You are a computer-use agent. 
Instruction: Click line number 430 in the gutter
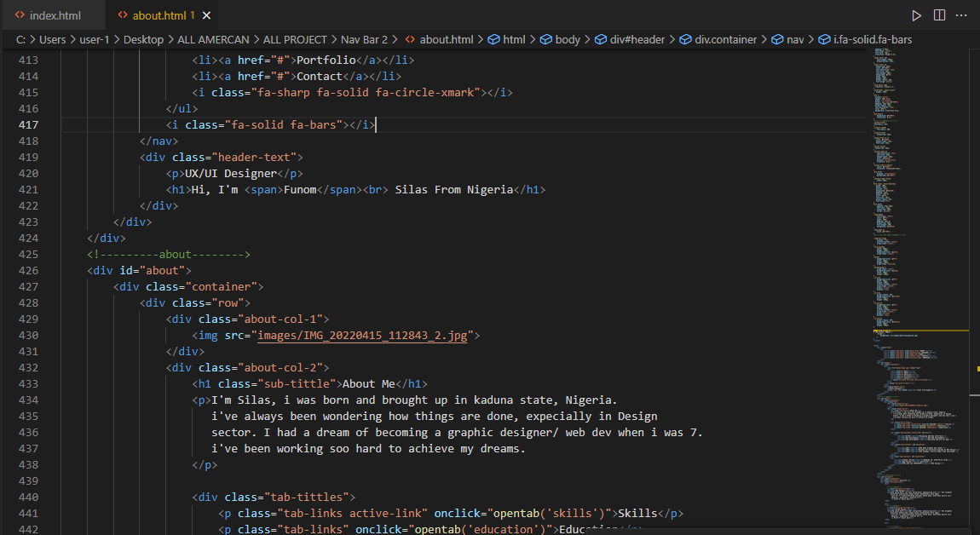point(28,335)
